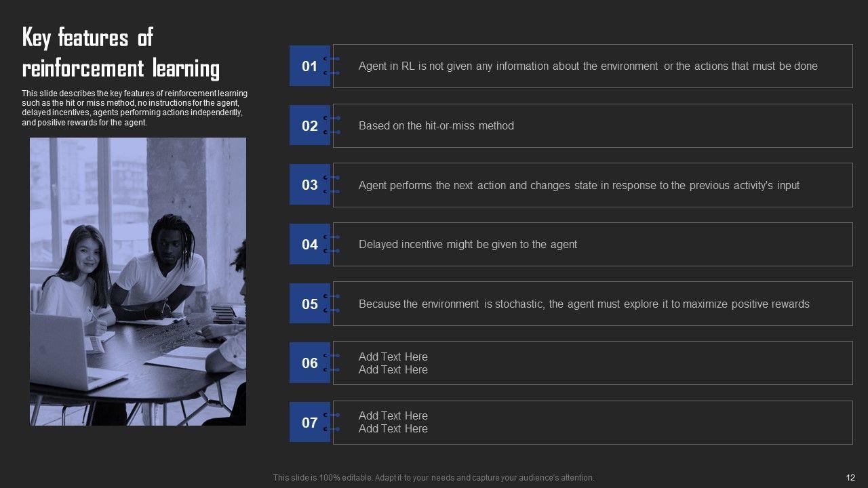
Task: Select the slide number 12
Action: tap(850, 478)
